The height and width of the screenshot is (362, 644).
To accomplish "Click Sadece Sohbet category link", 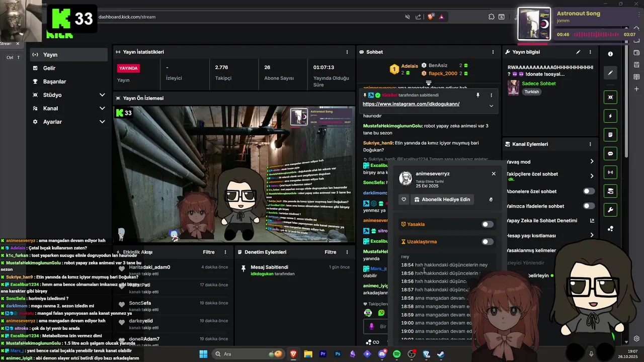I will 538,83.
